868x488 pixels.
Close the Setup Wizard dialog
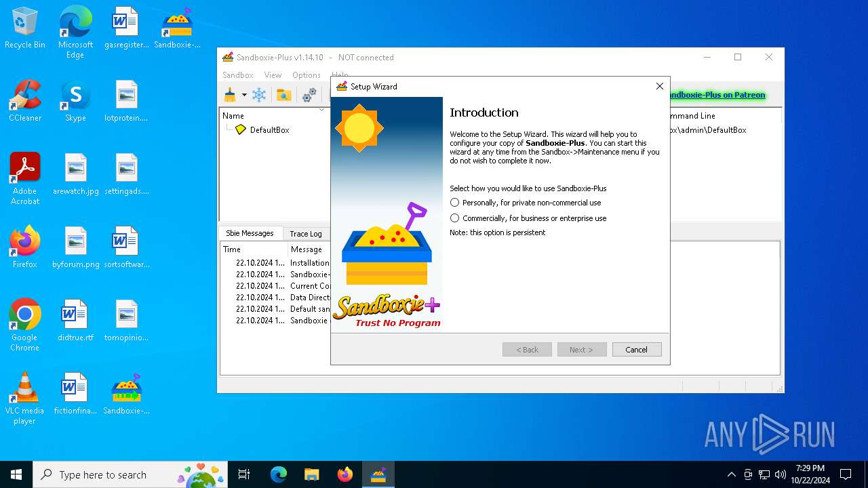(659, 86)
